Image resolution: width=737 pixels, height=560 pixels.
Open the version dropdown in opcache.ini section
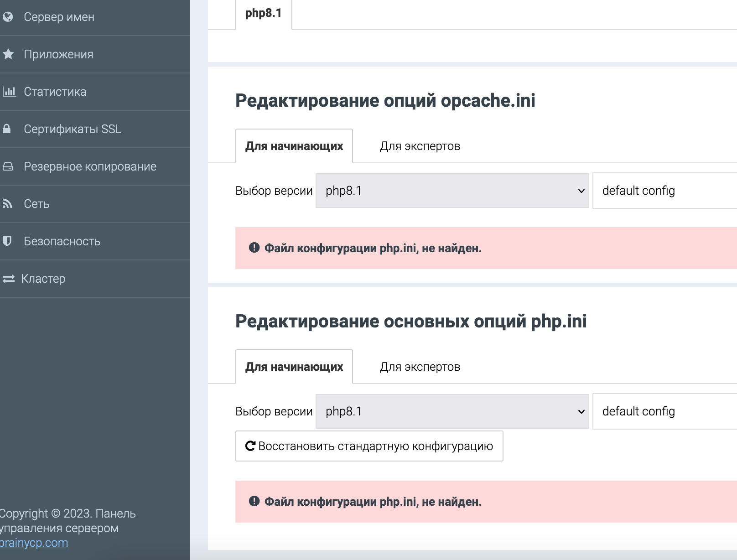coord(452,191)
